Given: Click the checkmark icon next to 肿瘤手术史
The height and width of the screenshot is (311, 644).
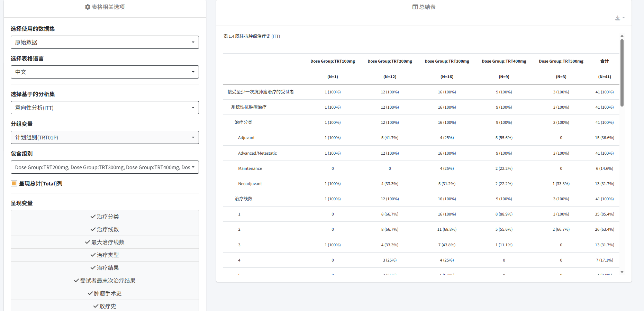Looking at the screenshot, I should click(90, 293).
